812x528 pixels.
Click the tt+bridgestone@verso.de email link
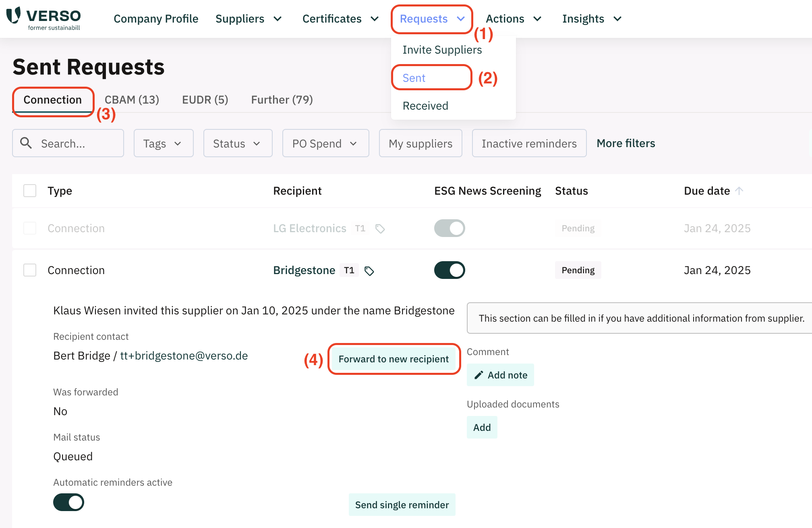coord(184,355)
